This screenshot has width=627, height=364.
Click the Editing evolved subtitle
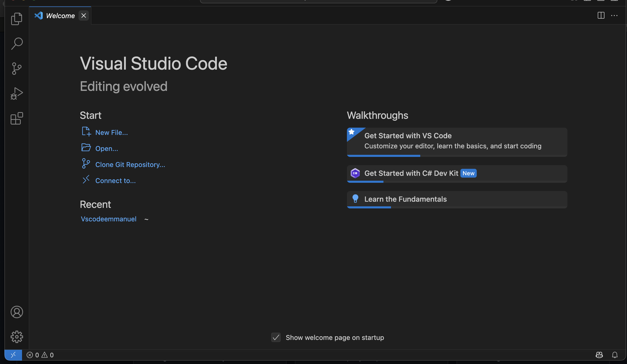[124, 86]
